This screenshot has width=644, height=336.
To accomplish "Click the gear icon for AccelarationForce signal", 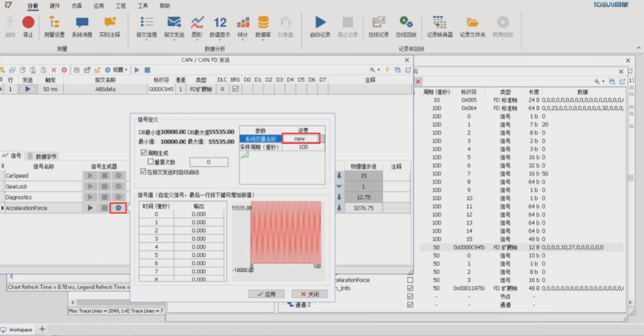I will point(118,208).
